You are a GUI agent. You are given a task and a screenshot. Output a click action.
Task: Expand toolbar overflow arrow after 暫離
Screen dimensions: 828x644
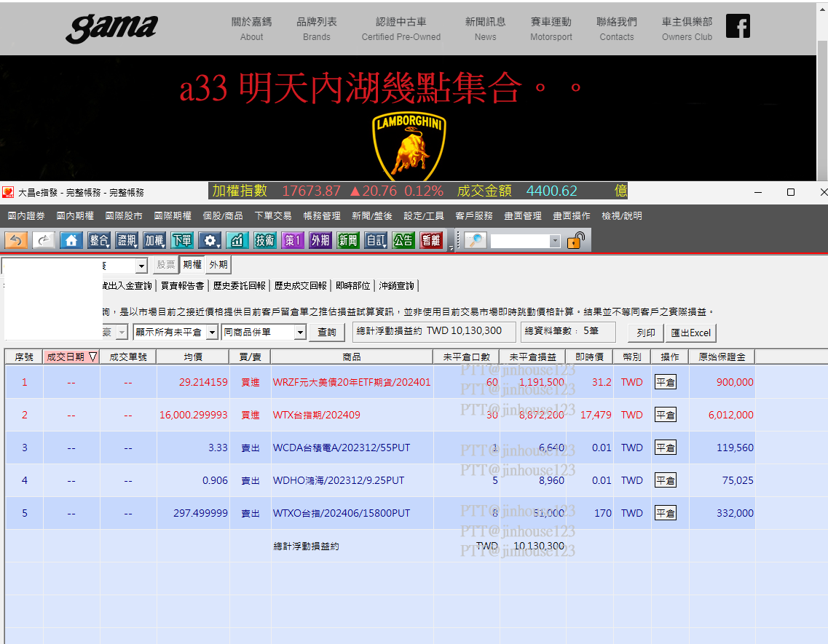tap(451, 247)
